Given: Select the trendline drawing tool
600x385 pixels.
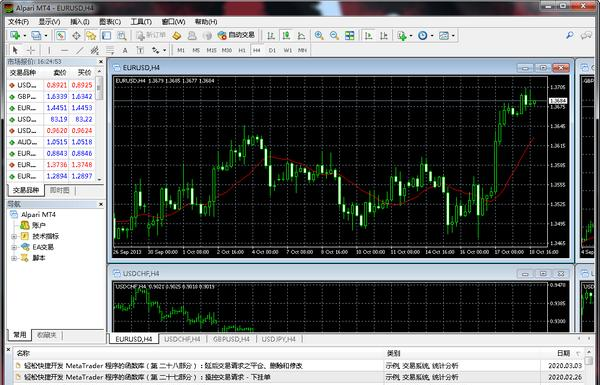Looking at the screenshot, I should [x=80, y=50].
